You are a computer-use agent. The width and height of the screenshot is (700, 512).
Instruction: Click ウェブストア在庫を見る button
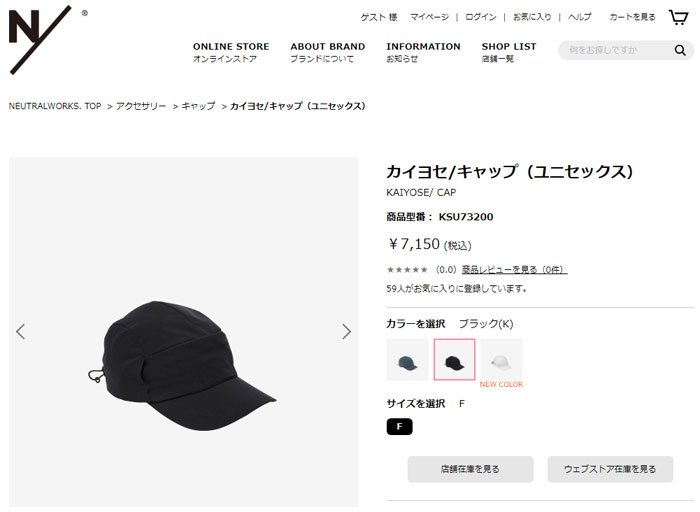tap(610, 469)
